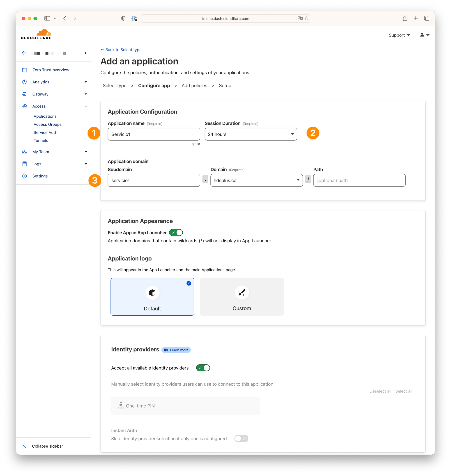Open the Support dropdown menu
This screenshot has height=476, width=451.
click(x=399, y=35)
